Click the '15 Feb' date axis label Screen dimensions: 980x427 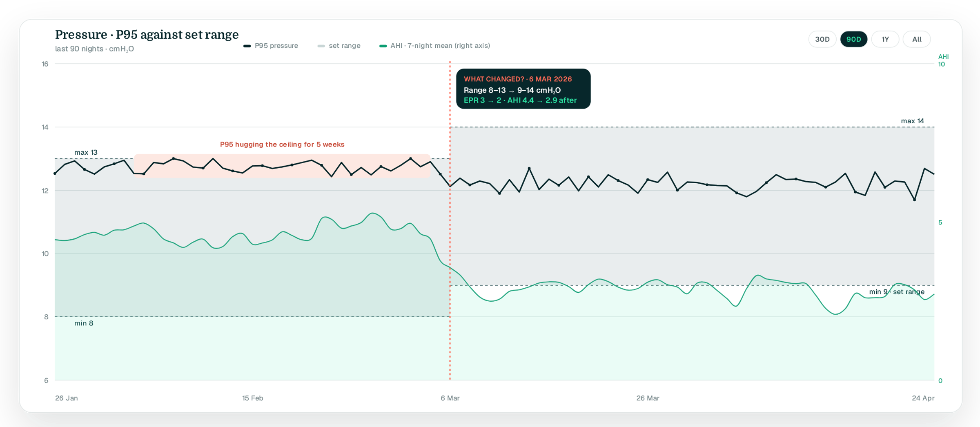pos(252,398)
